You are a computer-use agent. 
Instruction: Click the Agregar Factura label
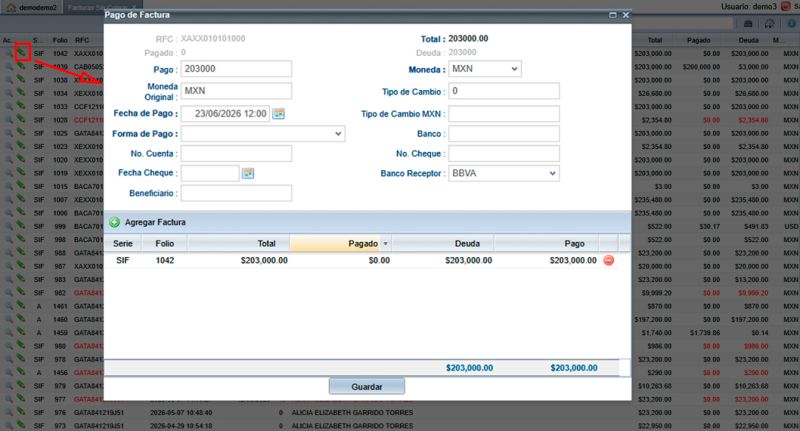point(155,222)
